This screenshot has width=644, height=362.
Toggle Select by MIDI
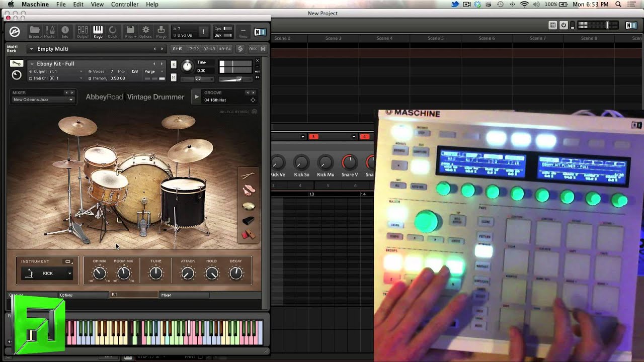click(238, 112)
